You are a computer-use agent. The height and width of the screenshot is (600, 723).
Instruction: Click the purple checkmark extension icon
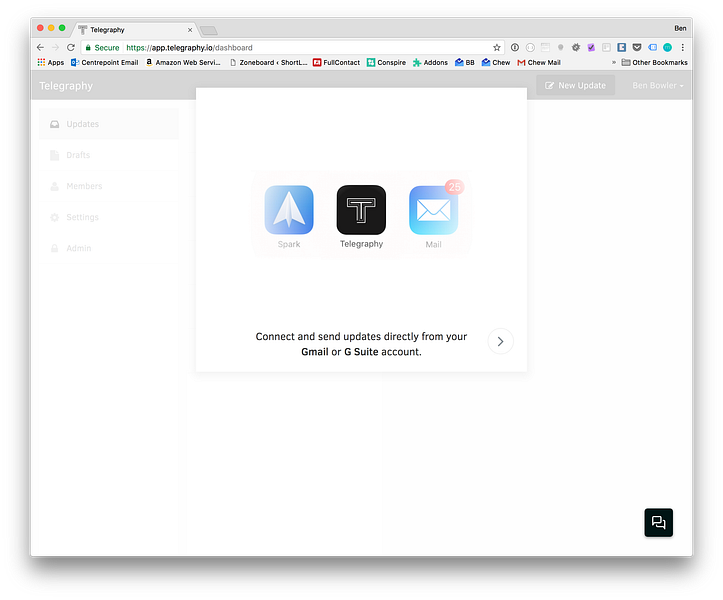pos(591,47)
